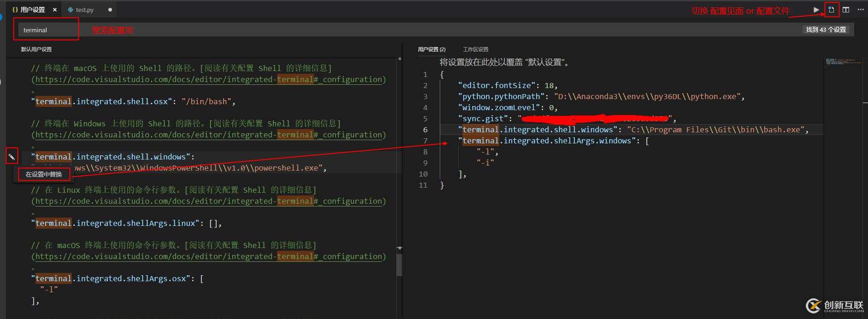Click the open settings file icon
The image size is (868, 319).
tap(831, 10)
